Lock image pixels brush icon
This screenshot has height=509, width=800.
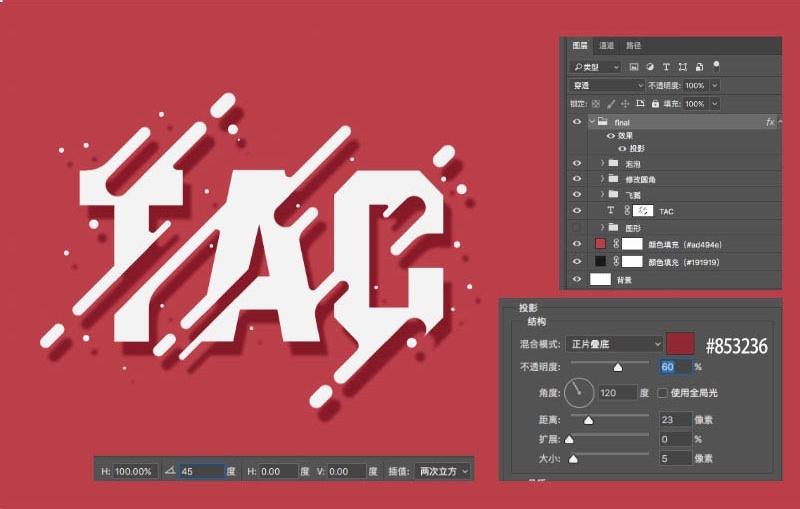coord(611,104)
